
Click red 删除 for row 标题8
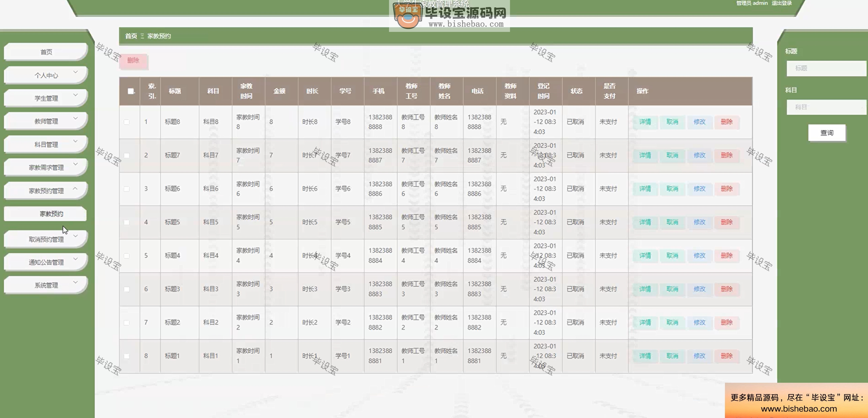pos(727,122)
